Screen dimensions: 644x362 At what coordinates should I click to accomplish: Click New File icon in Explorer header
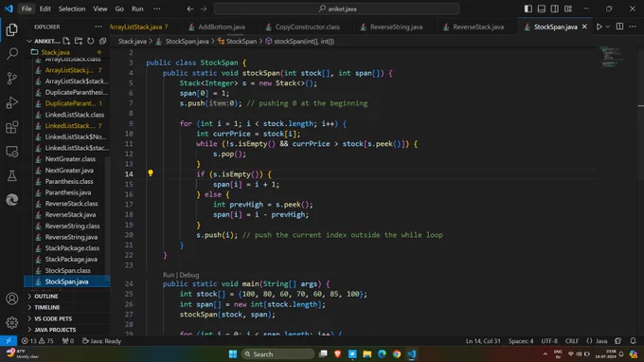click(x=66, y=41)
